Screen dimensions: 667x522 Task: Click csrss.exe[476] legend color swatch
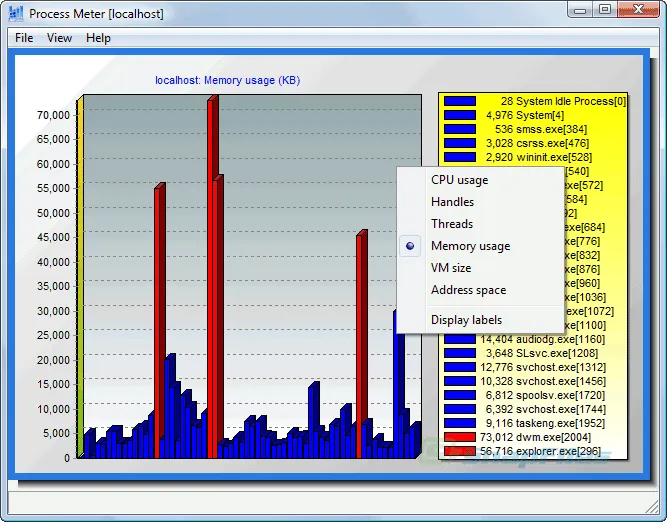tap(460, 143)
